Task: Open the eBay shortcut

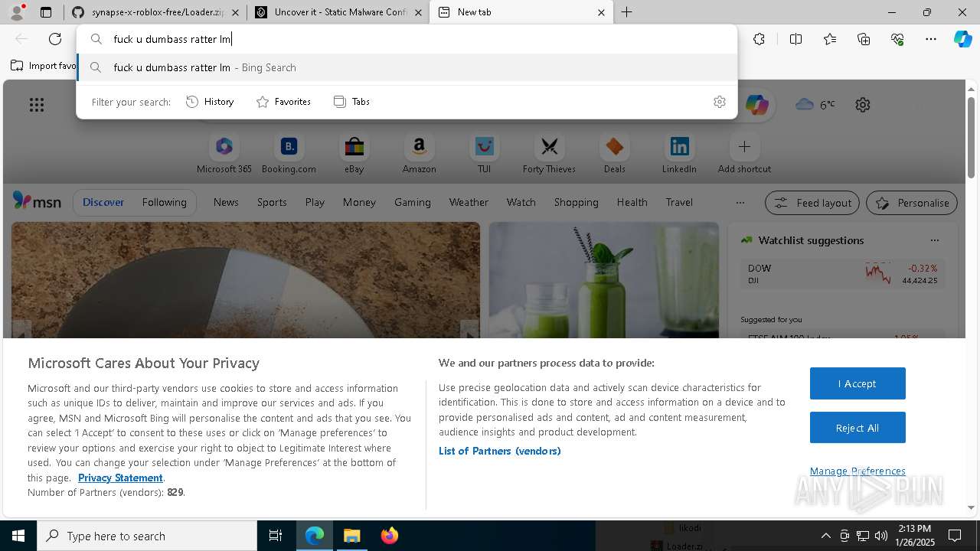Action: (x=354, y=154)
